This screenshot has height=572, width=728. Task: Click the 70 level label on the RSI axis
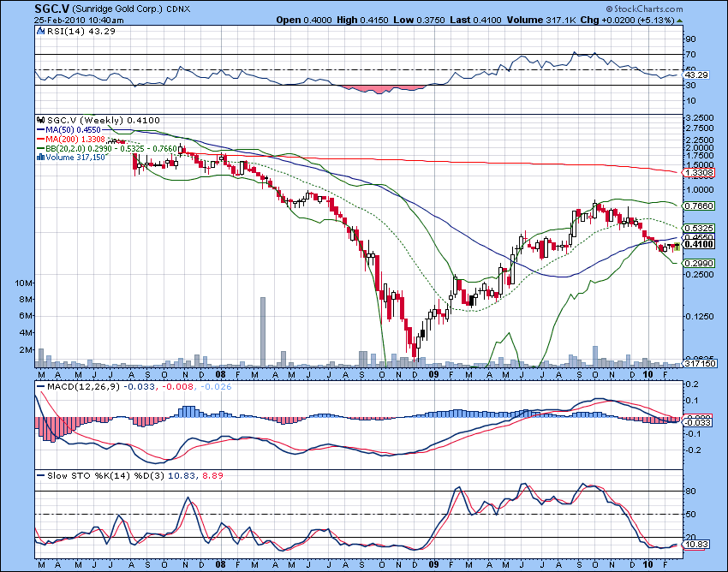click(690, 54)
